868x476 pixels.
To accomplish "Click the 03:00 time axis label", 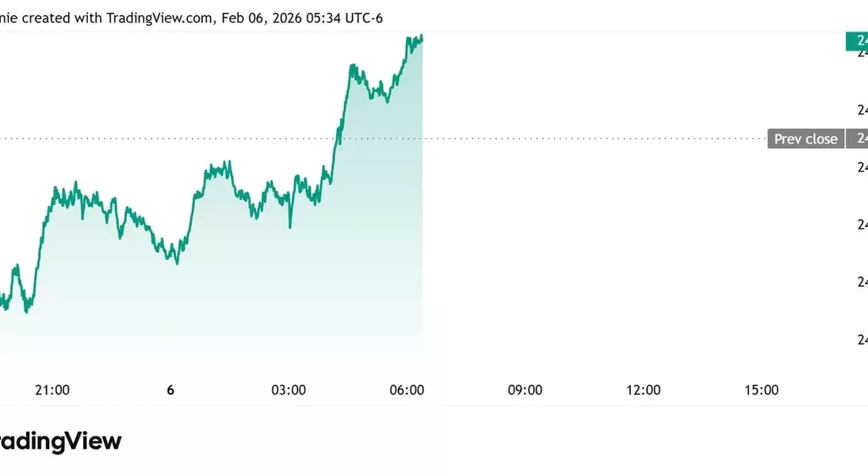I will coord(289,390).
